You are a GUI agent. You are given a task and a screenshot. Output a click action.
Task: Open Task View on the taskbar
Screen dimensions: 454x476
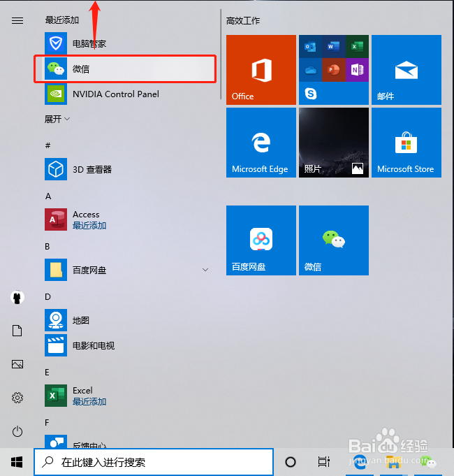324,462
